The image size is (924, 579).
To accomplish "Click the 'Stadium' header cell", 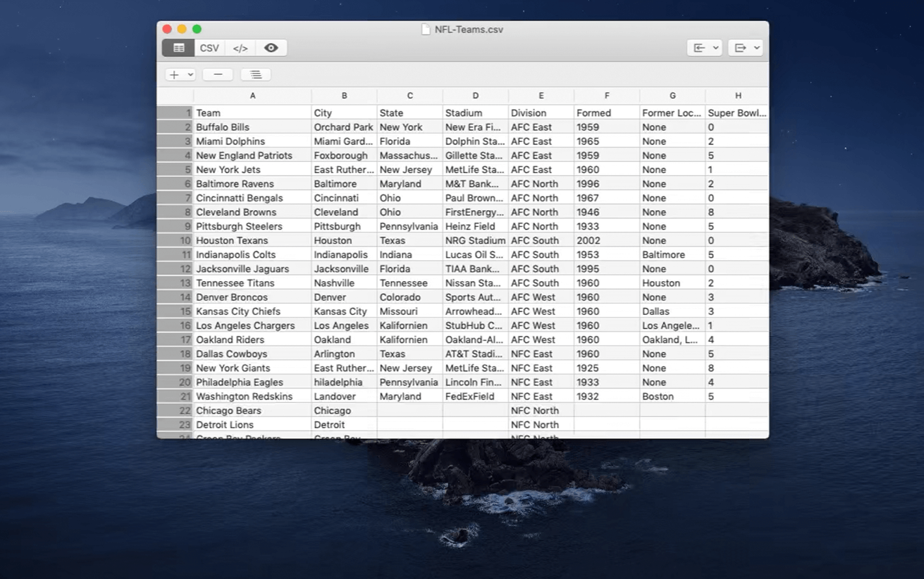I will click(x=476, y=113).
